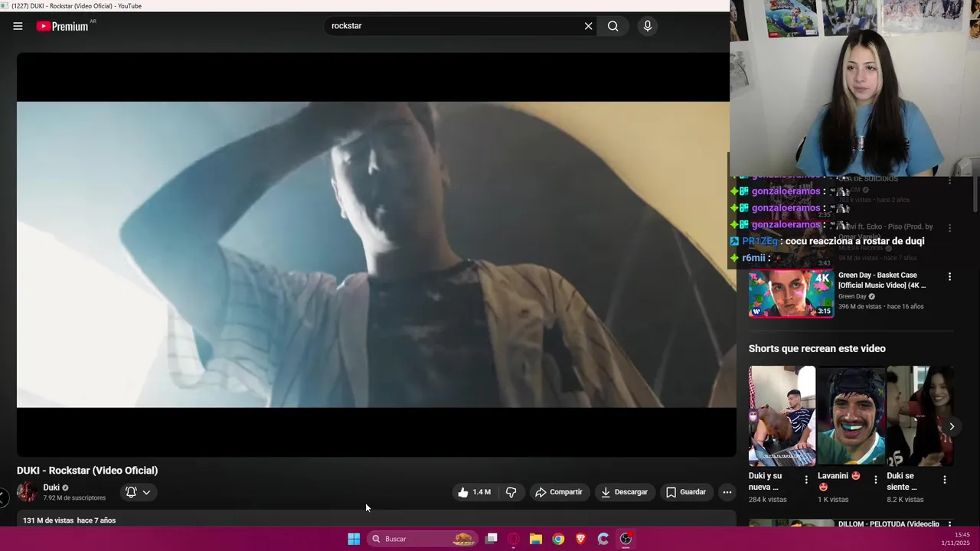Open Opera browser from taskbar
The width and height of the screenshot is (980, 551).
tap(514, 539)
